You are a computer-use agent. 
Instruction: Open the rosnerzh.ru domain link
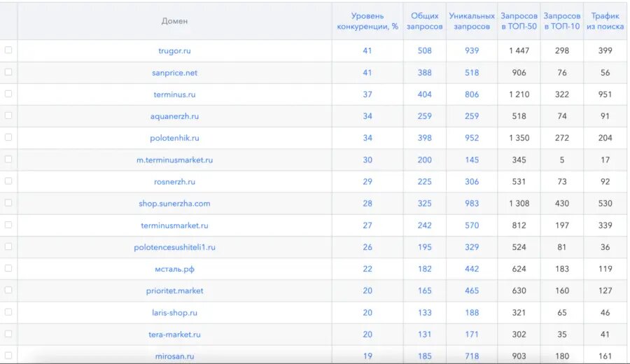pos(174,181)
